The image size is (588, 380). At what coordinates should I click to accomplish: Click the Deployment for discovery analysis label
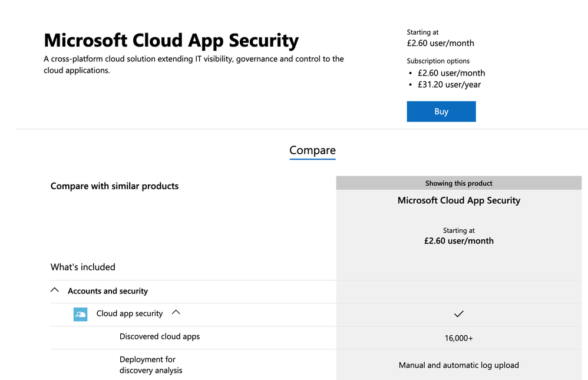click(x=151, y=365)
